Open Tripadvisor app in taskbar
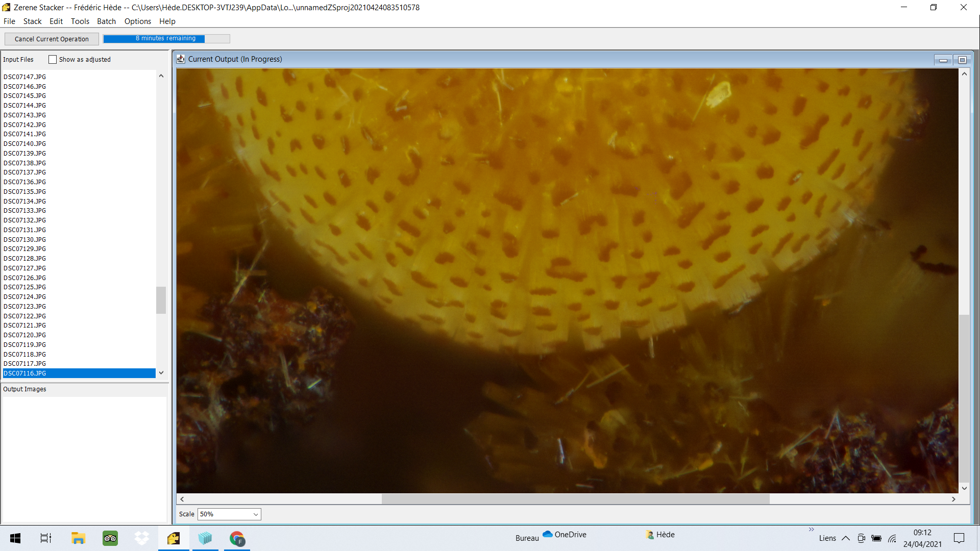The image size is (980, 551). [x=110, y=538]
